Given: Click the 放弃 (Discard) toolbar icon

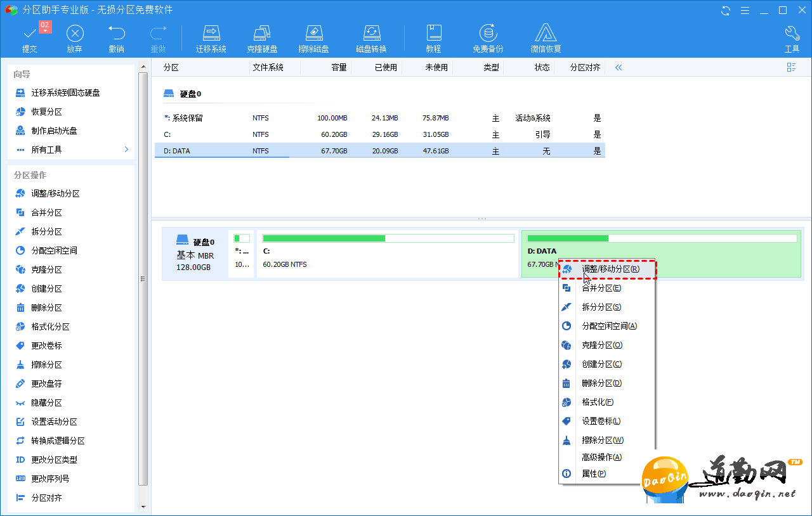Looking at the screenshot, I should point(75,39).
